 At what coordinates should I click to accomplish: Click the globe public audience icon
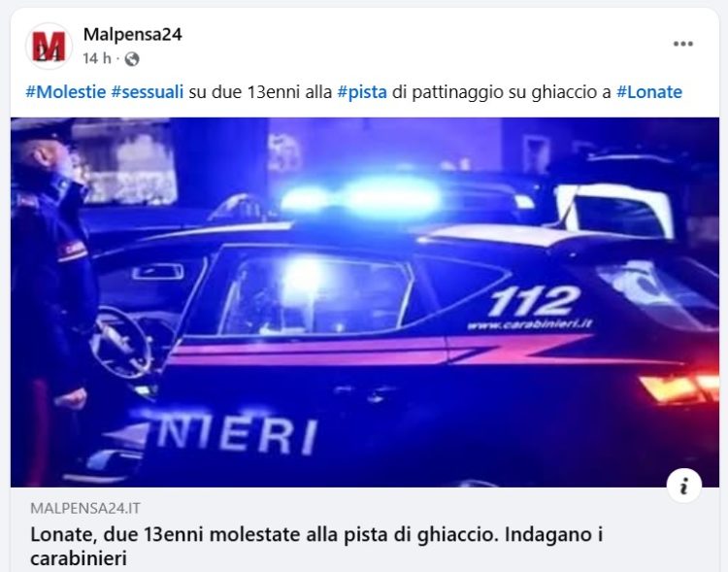132,59
